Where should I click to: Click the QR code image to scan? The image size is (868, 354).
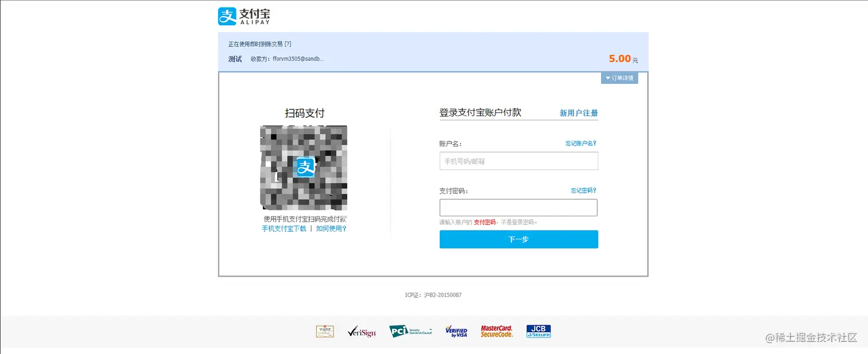(x=303, y=167)
